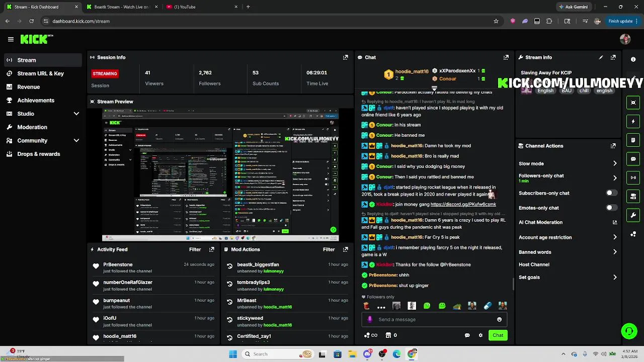Switch to the YouTube browser tab
The image size is (644, 362).
[x=202, y=7]
